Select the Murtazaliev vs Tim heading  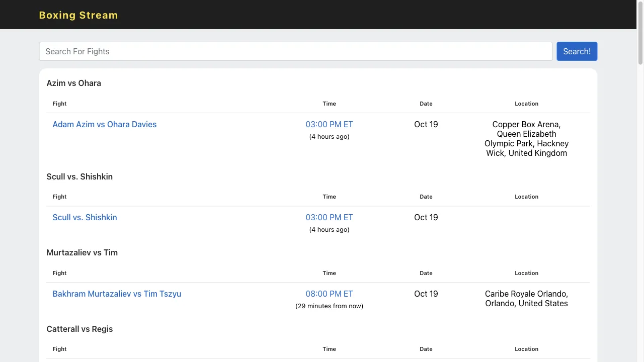(82, 252)
